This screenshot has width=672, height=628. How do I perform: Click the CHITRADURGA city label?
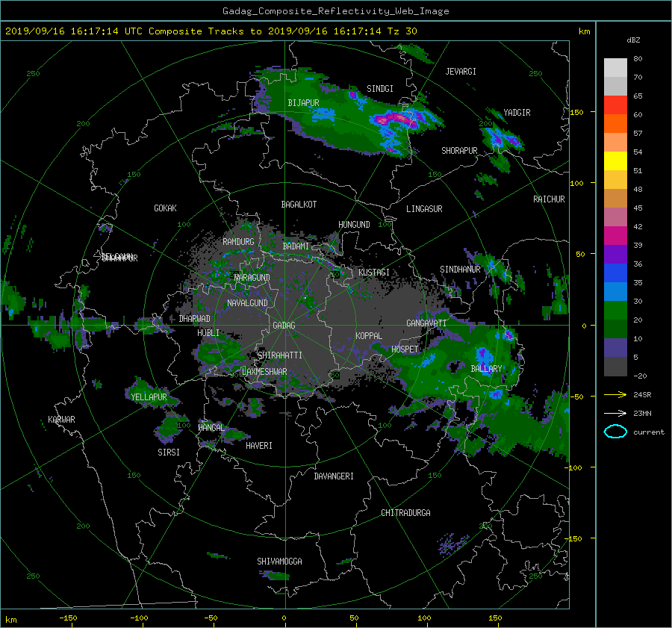(405, 513)
